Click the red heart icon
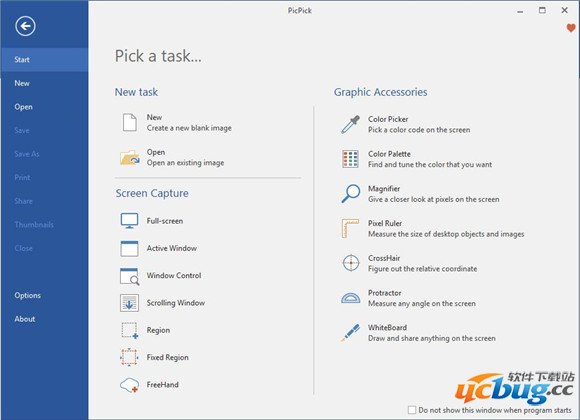580x420 pixels. click(x=571, y=28)
